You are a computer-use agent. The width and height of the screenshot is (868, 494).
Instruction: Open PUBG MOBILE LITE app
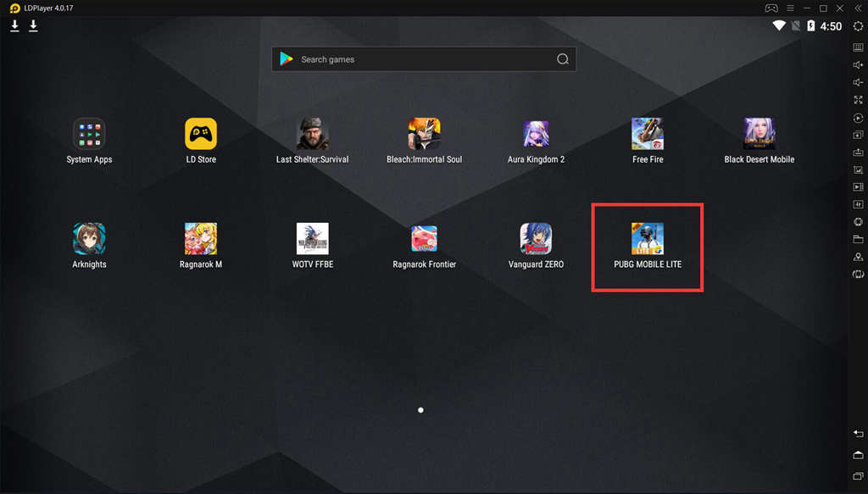coord(647,239)
